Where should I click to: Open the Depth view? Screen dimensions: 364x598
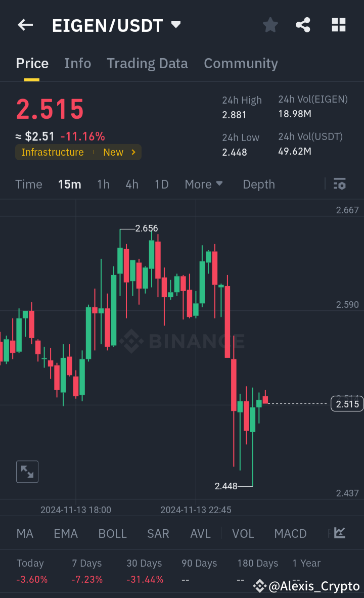pos(258,184)
